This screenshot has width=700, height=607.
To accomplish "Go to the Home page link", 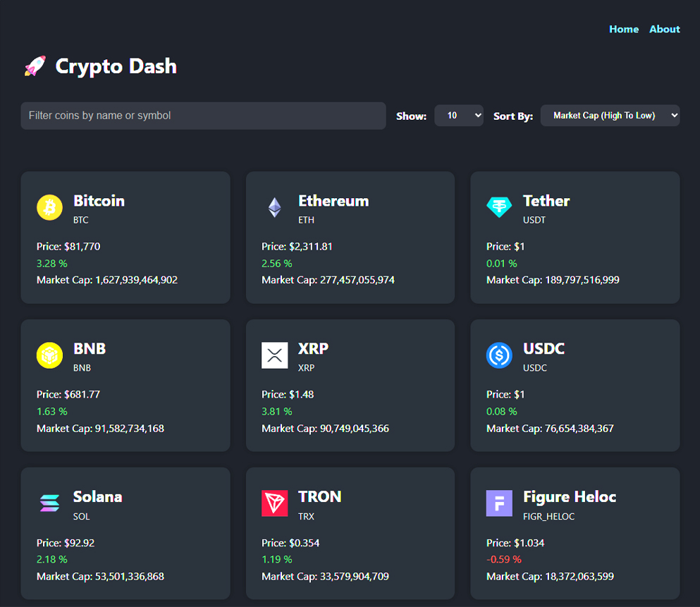I will coord(624,29).
